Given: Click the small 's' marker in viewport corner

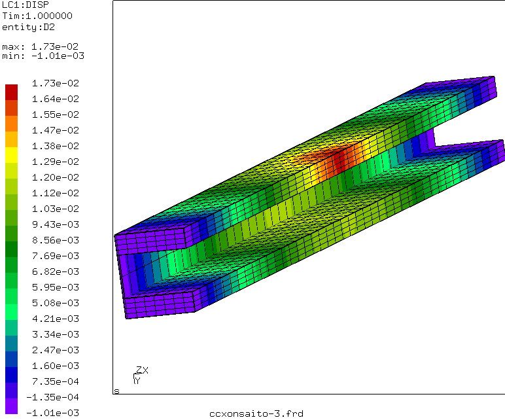Looking at the screenshot, I should click(116, 391).
